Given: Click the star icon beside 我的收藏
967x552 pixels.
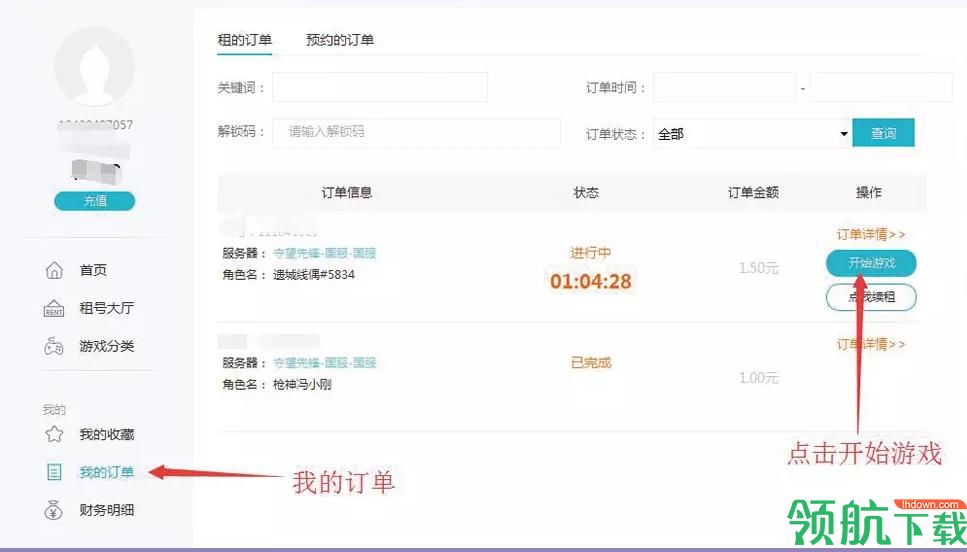Looking at the screenshot, I should pos(54,434).
